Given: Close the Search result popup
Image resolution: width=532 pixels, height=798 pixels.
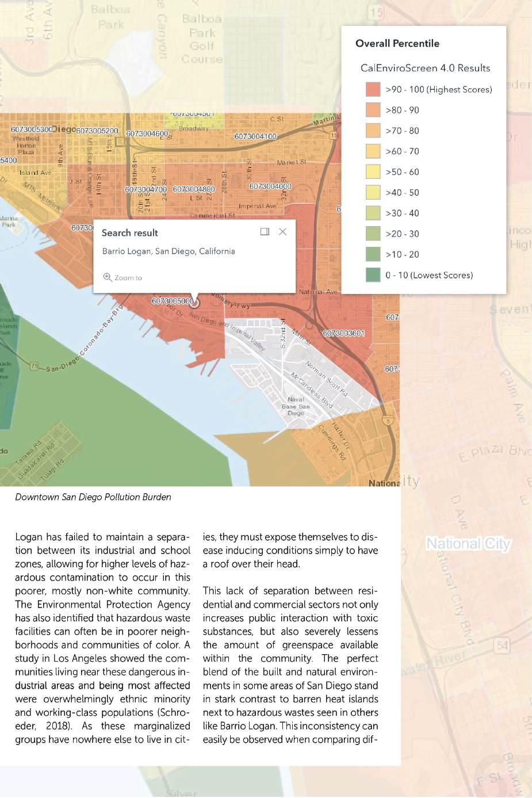Looking at the screenshot, I should click(282, 231).
